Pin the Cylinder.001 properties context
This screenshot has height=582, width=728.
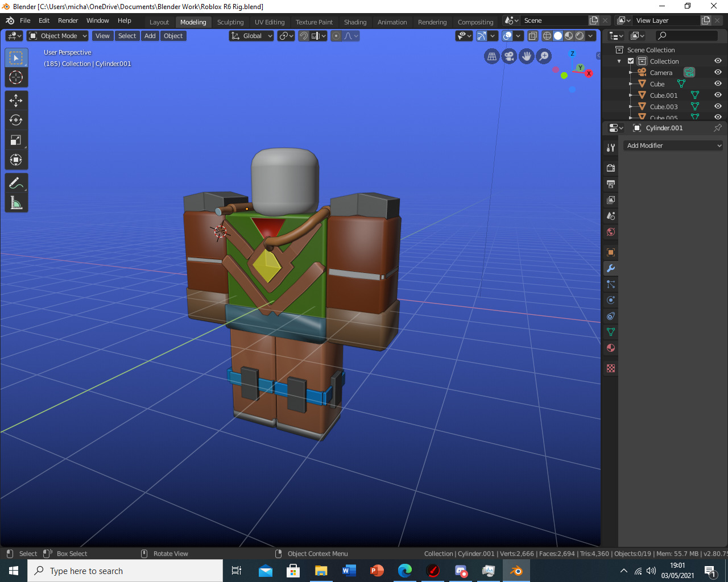pyautogui.click(x=718, y=128)
